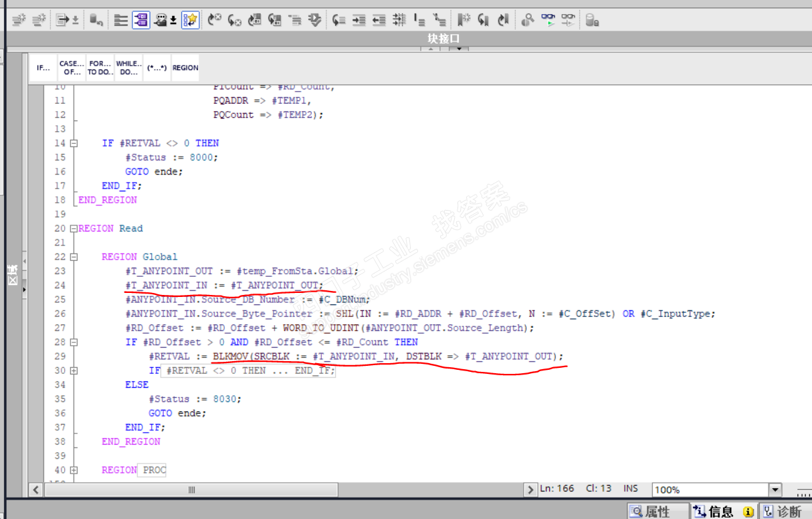Indent the selected text using toolbar
Screen dimensions: 812x519
(x=359, y=20)
